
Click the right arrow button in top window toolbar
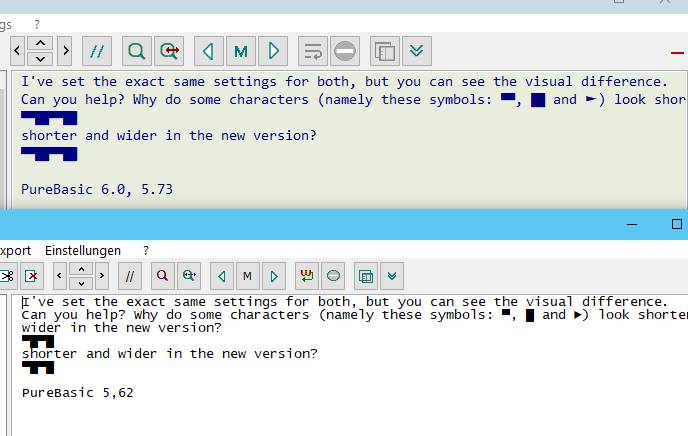[65, 51]
